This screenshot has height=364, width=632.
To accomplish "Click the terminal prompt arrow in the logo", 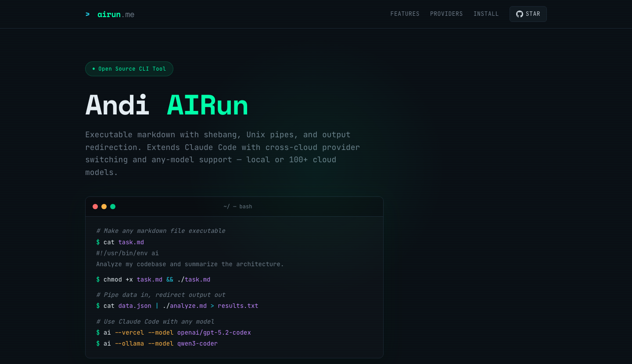I will point(88,14).
